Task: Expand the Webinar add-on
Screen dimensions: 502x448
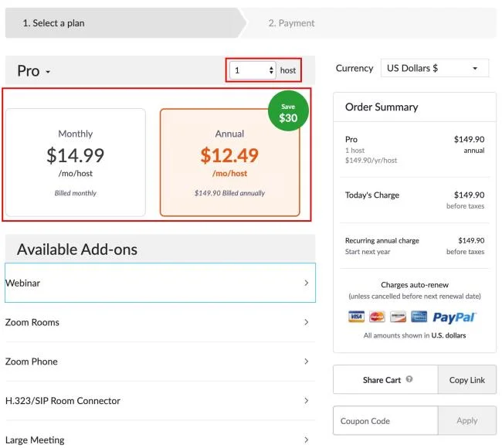Action: pyautogui.click(x=160, y=283)
